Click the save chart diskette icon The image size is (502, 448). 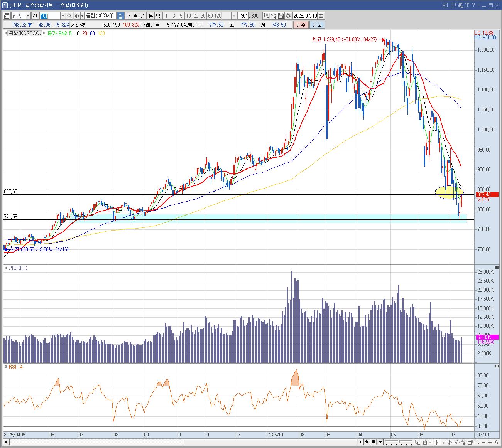(281, 16)
